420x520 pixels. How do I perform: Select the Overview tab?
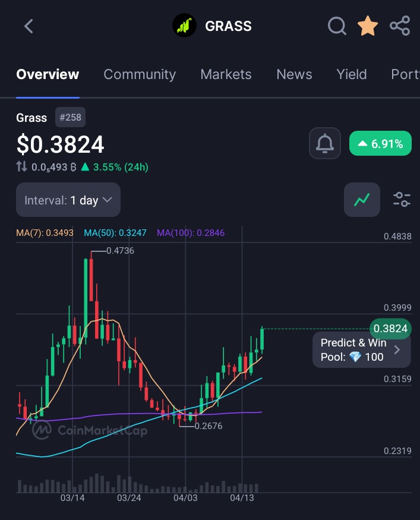(48, 74)
